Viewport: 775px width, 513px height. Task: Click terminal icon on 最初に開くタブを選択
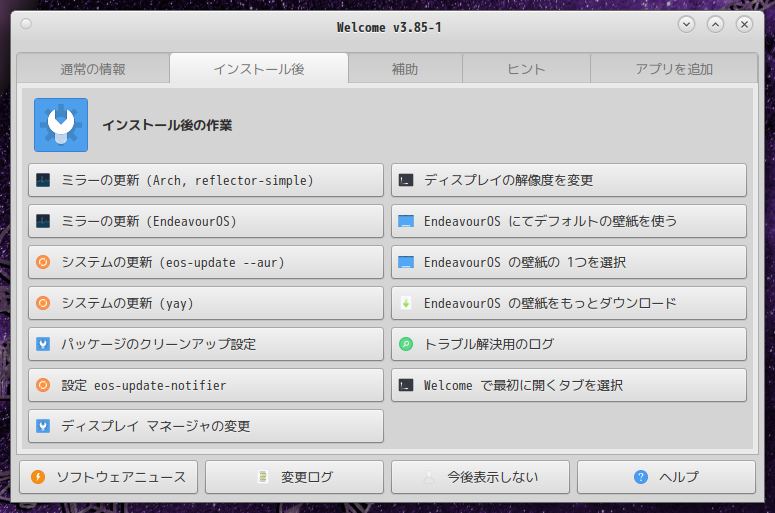click(406, 385)
